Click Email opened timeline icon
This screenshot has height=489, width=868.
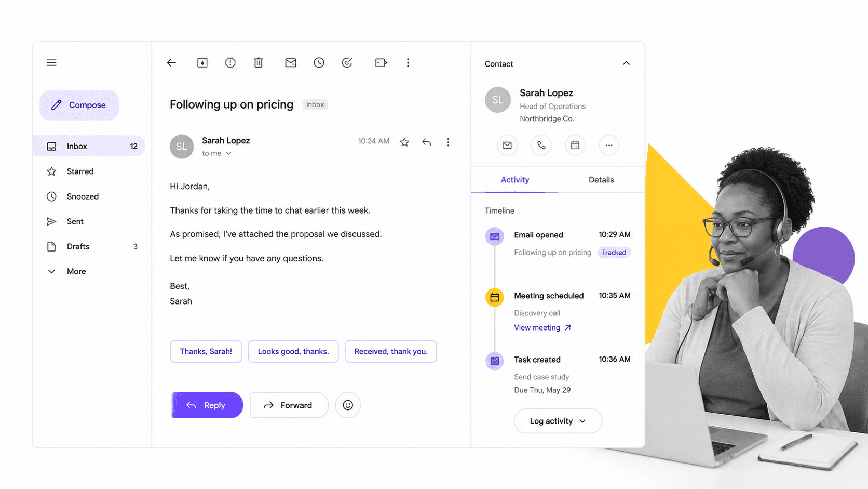495,236
